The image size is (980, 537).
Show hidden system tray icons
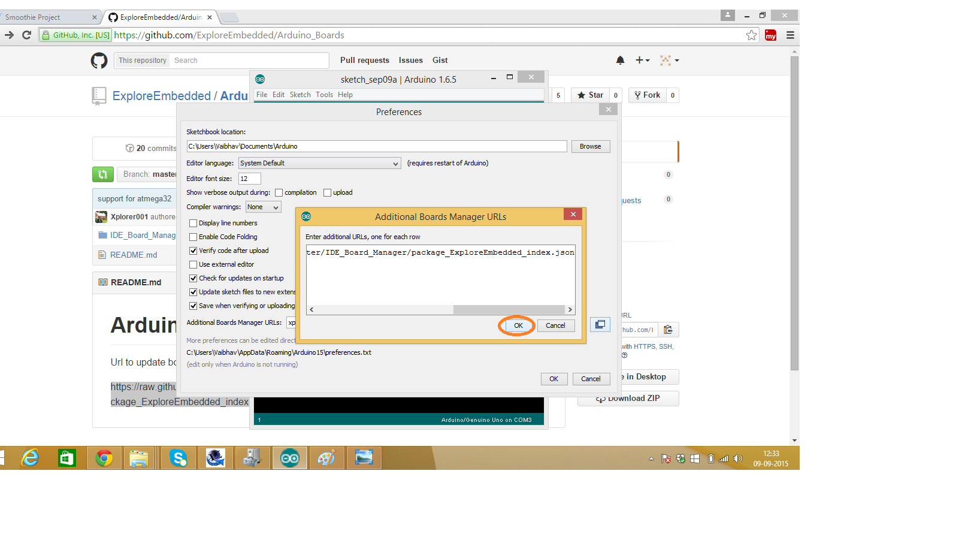(x=651, y=458)
